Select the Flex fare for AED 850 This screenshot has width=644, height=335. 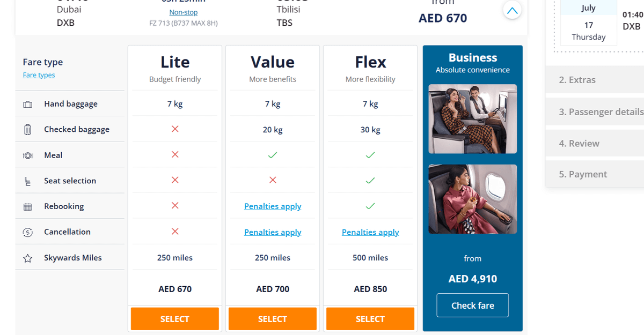[370, 319]
